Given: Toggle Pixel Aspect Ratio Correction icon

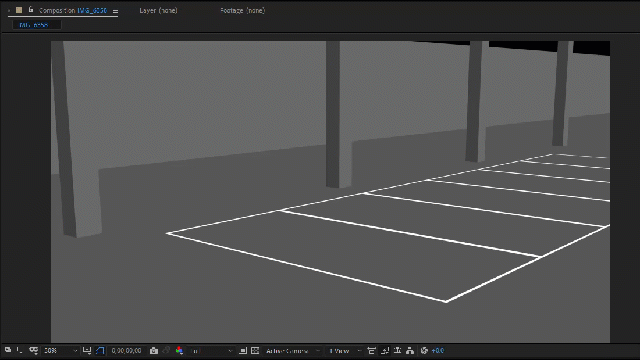Looking at the screenshot, I should (x=371, y=351).
